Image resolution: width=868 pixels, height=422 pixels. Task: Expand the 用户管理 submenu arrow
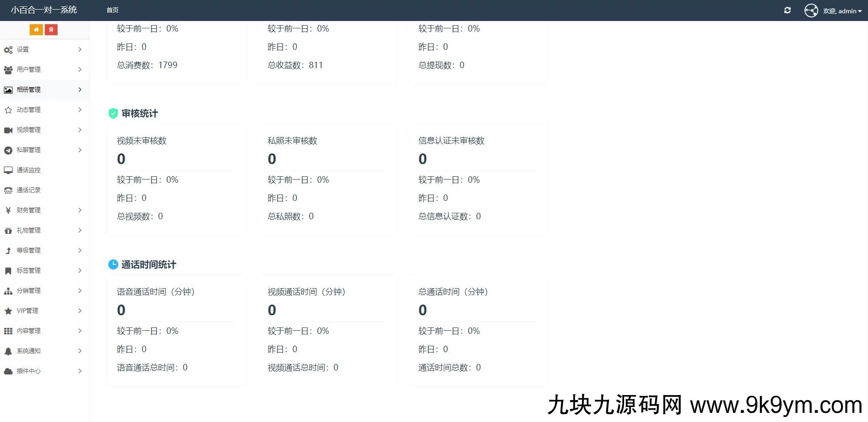click(80, 69)
